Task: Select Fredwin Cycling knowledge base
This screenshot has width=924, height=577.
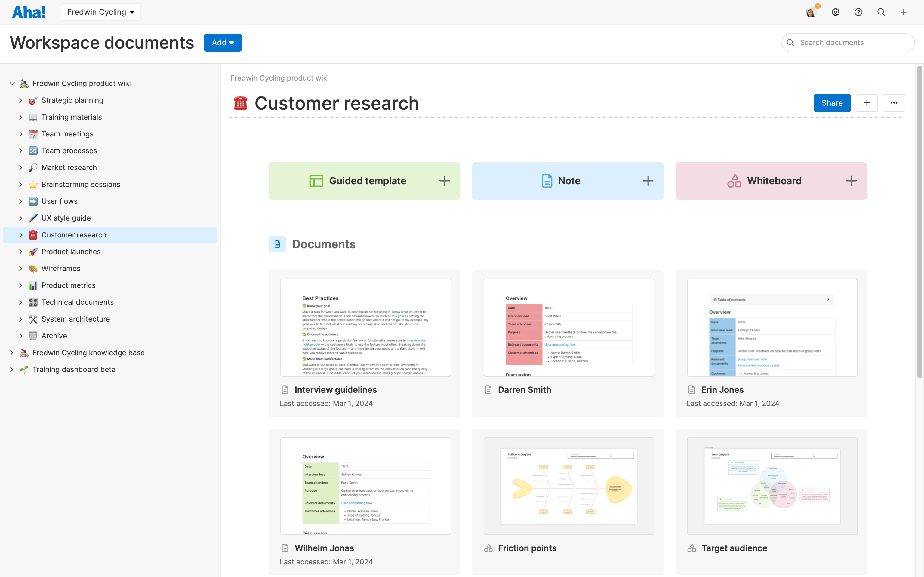Action: (89, 352)
